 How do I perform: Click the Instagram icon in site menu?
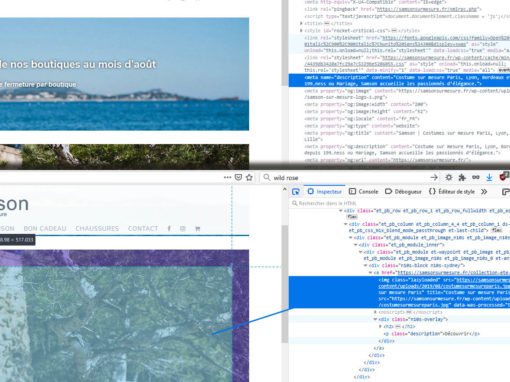coord(183,228)
